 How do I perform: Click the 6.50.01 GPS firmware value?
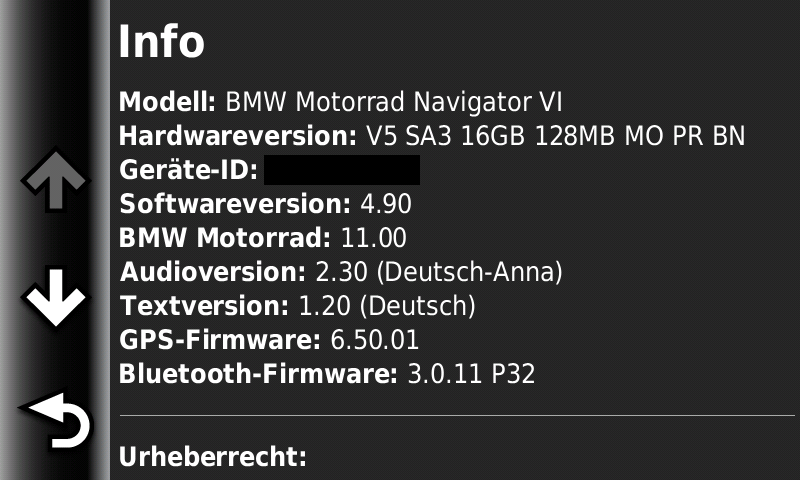pos(374,340)
